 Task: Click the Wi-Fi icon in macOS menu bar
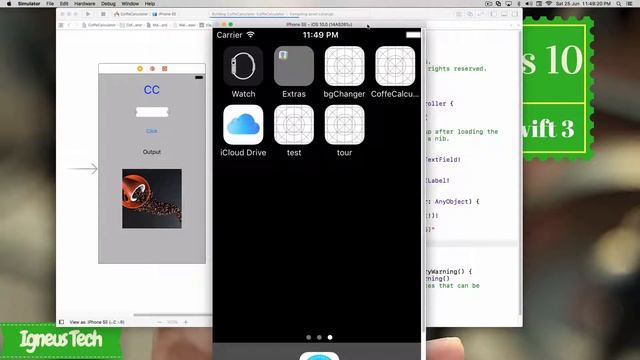click(x=549, y=4)
